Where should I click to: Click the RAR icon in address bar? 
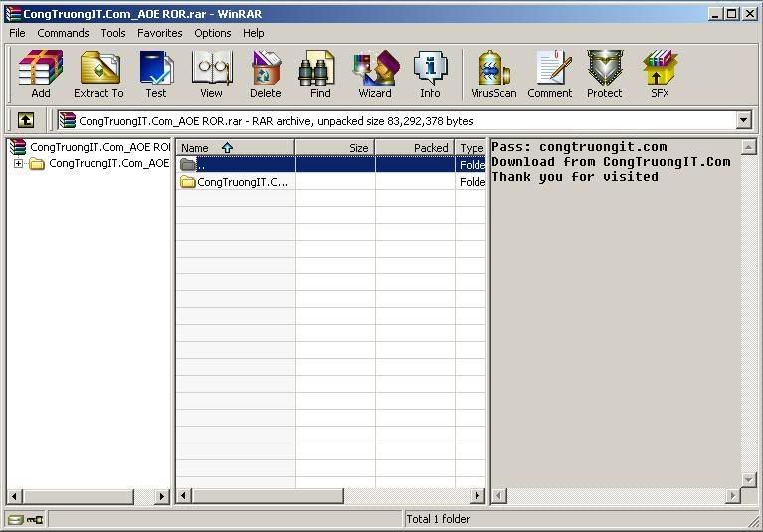tap(68, 120)
